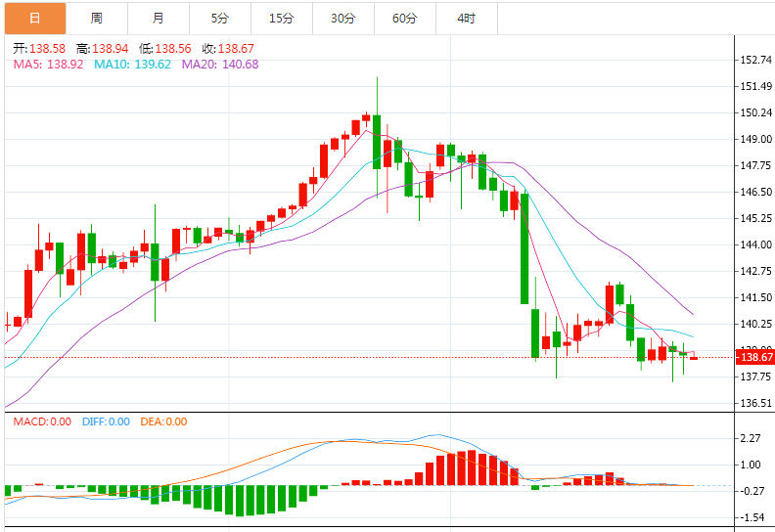Click the 137.75 price axis label

point(755,377)
